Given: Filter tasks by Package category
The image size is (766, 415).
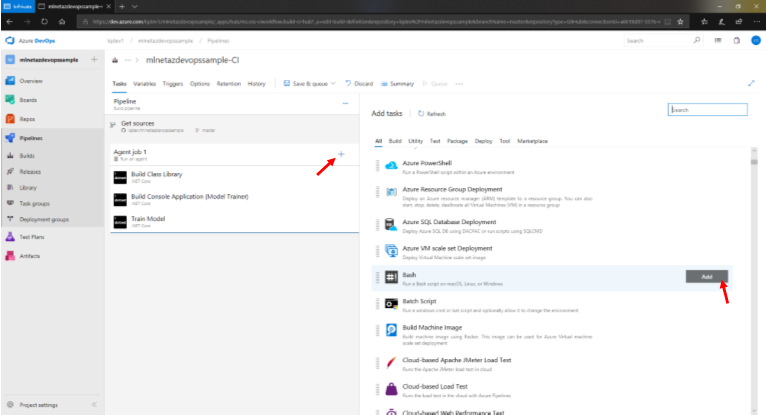Looking at the screenshot, I should point(457,141).
